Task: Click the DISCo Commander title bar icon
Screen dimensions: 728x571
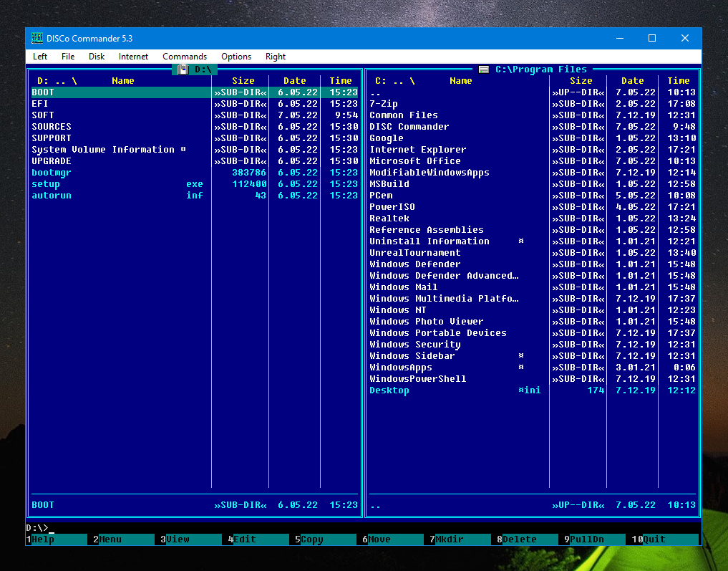Action: [x=37, y=38]
